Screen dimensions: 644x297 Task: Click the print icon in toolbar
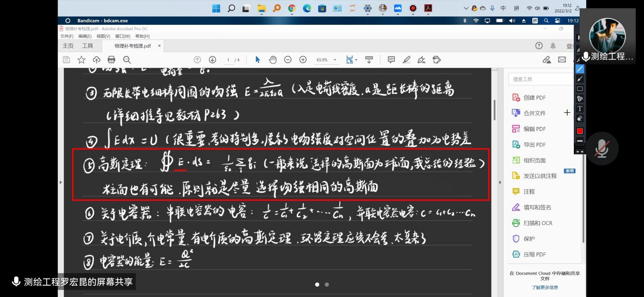111,60
